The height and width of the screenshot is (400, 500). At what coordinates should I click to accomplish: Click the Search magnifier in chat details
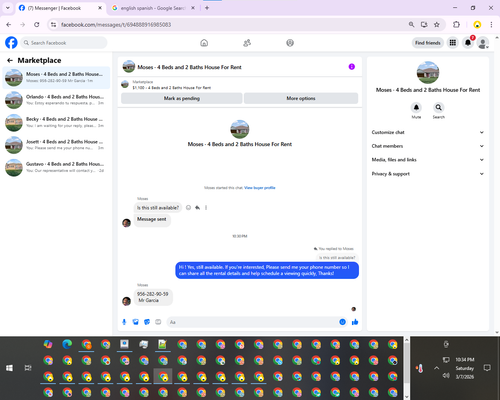pos(439,107)
